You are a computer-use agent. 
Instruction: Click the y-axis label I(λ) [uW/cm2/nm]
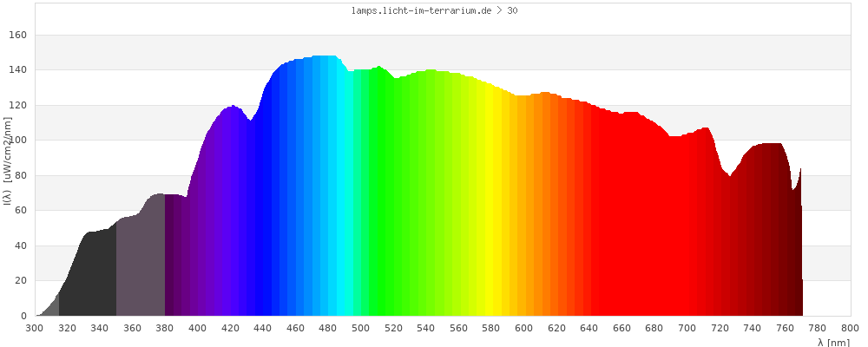coord(7,164)
